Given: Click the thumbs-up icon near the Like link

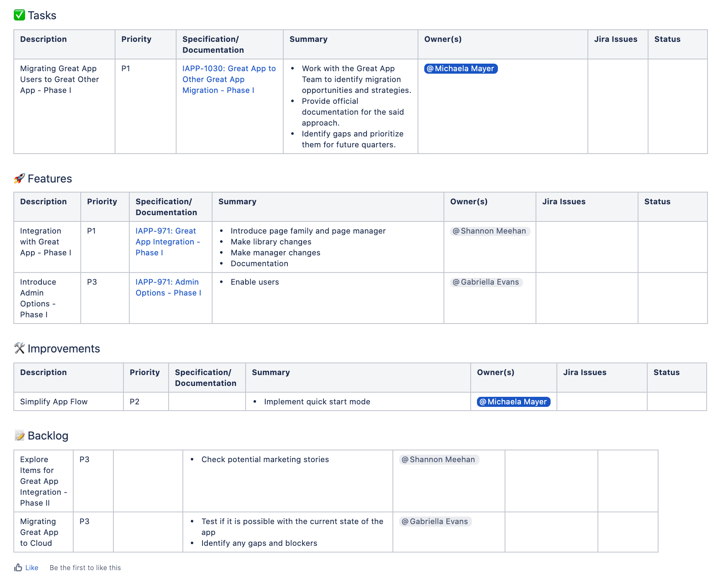Looking at the screenshot, I should point(18,568).
